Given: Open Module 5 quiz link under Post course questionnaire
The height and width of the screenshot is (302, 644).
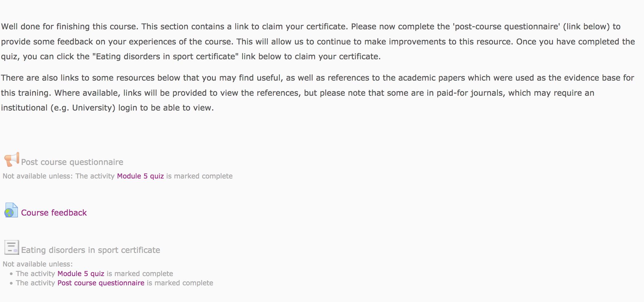Looking at the screenshot, I should coord(140,176).
